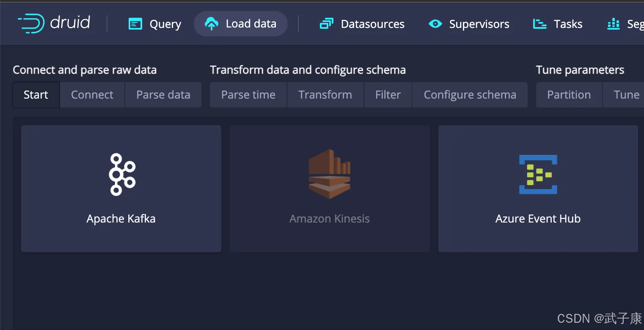Viewport: 644px width, 330px height.
Task: Select the Partition step tab
Action: coord(569,95)
